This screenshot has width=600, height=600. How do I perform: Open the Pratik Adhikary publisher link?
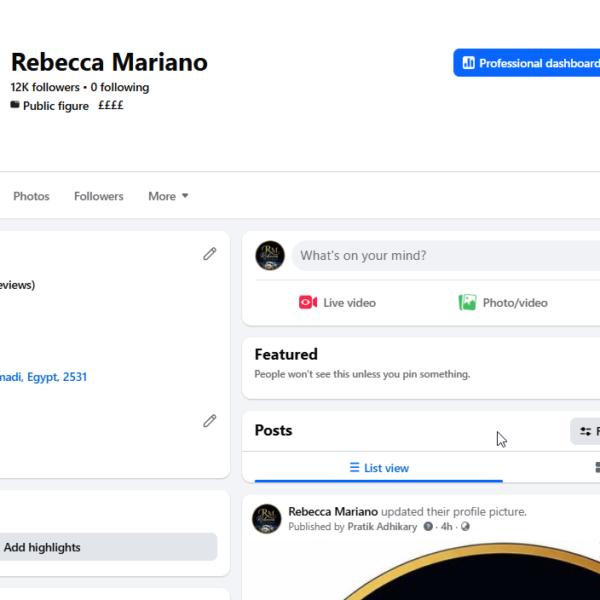click(x=382, y=527)
